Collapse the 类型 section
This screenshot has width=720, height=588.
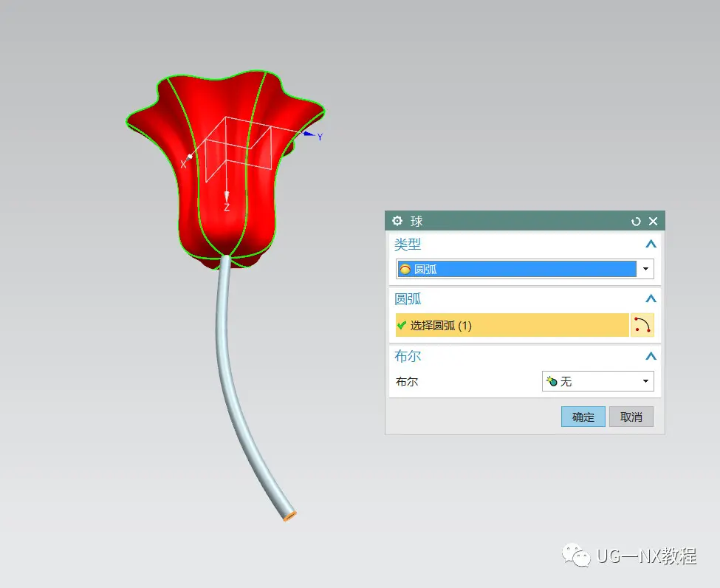pyautogui.click(x=651, y=244)
